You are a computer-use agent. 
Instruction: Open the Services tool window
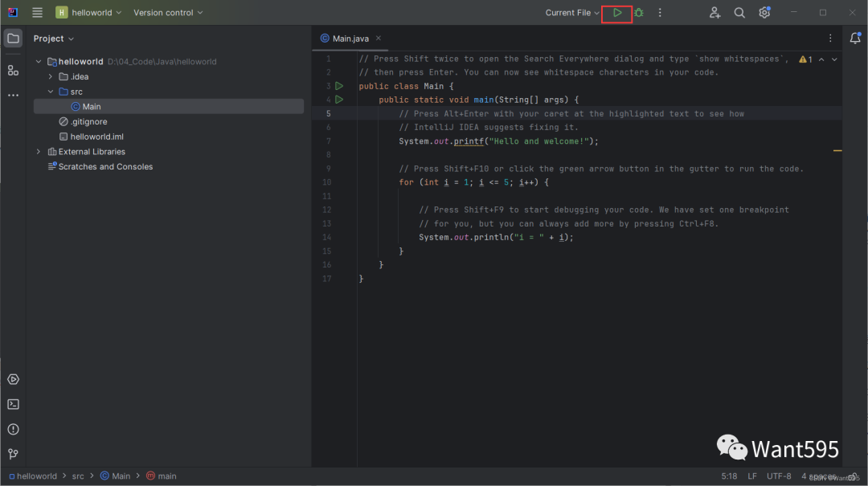click(x=14, y=379)
